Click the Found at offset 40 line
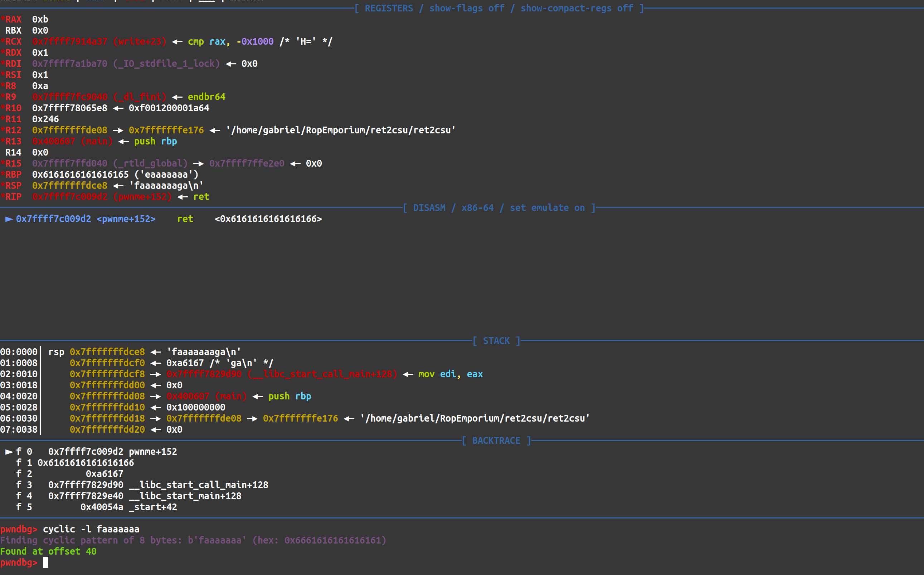 pos(48,551)
